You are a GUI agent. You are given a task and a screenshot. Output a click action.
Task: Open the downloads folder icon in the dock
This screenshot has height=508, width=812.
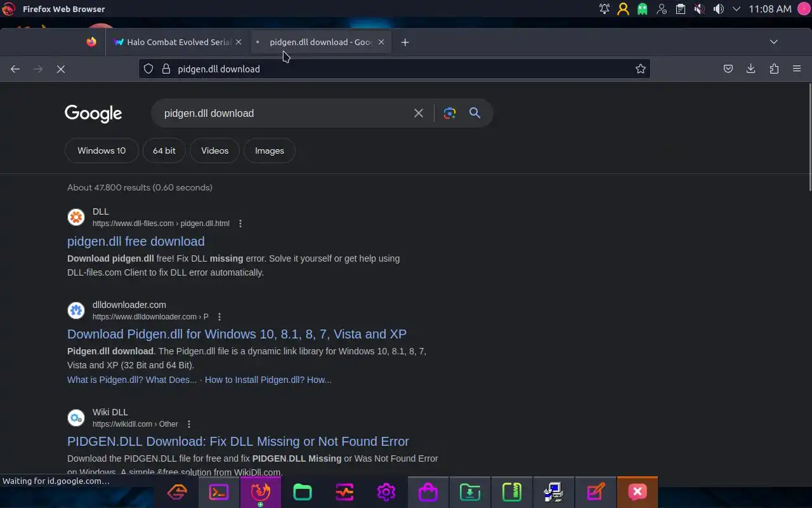pos(470,492)
